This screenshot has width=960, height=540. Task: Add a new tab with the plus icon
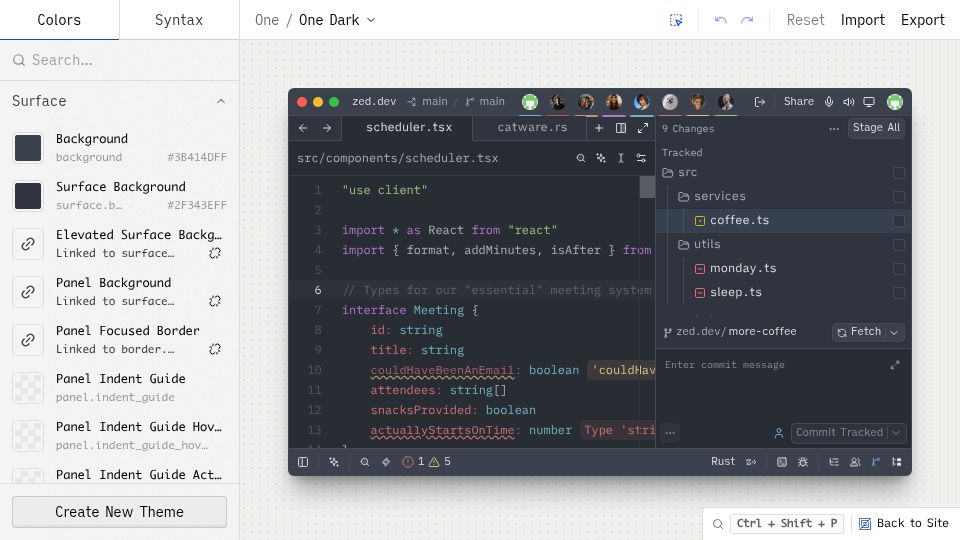(599, 128)
